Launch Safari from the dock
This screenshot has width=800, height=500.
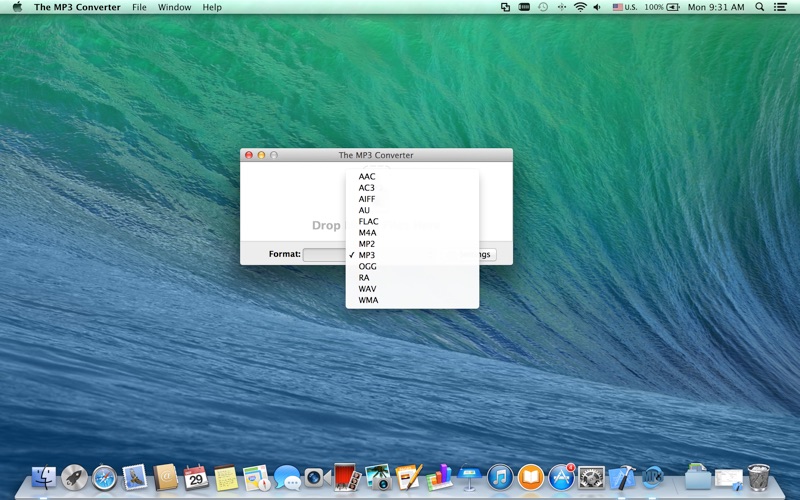click(x=104, y=478)
